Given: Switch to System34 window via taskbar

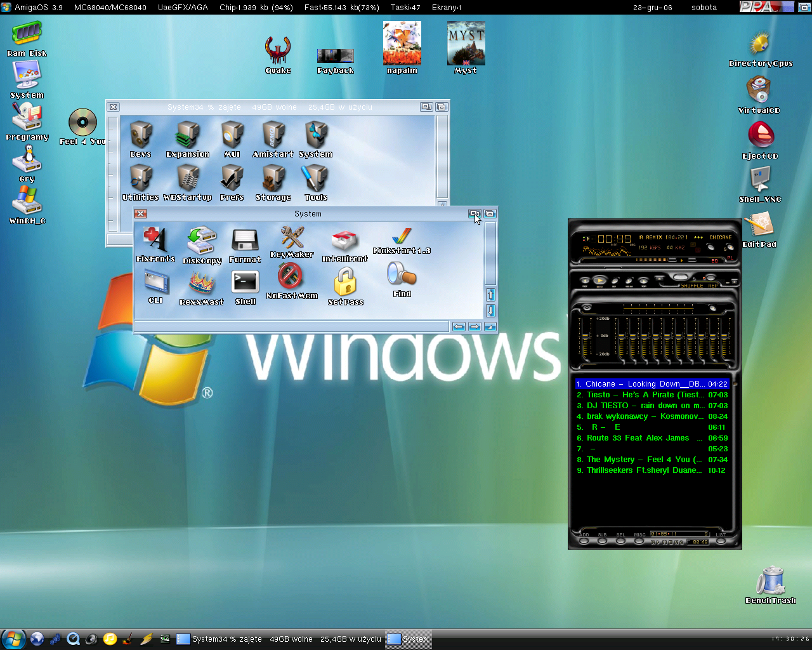Looking at the screenshot, I should click(279, 639).
